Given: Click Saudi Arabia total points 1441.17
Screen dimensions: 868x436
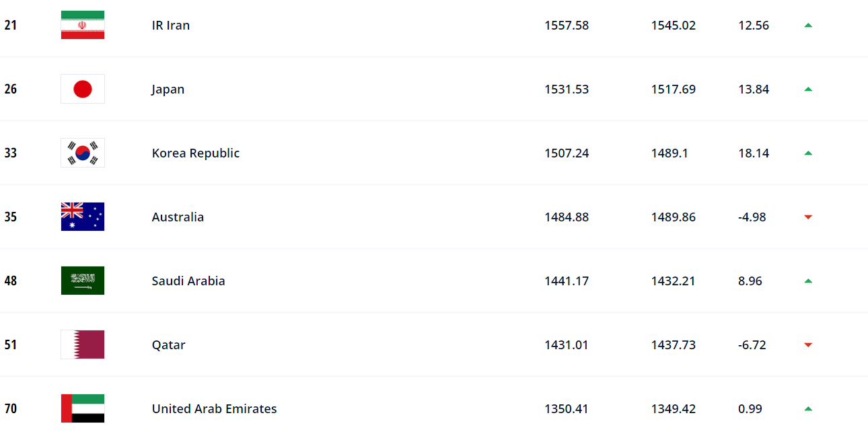Looking at the screenshot, I should pyautogui.click(x=567, y=281).
